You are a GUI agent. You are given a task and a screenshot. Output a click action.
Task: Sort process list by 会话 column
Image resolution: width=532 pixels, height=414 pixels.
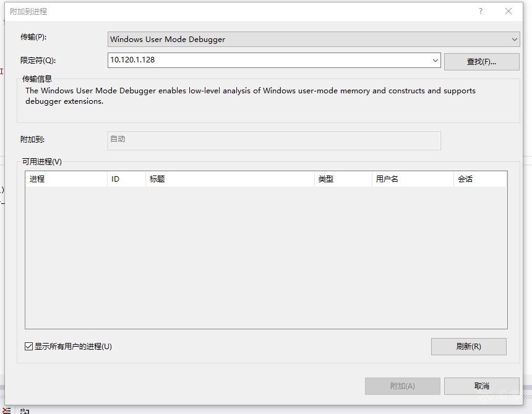pyautogui.click(x=480, y=179)
